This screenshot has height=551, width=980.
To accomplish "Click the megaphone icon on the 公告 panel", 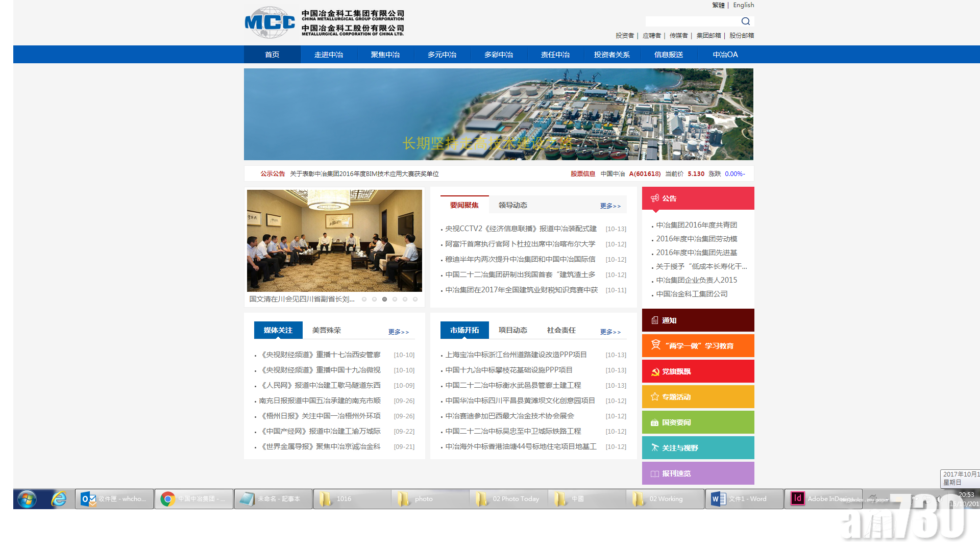I will (x=655, y=198).
